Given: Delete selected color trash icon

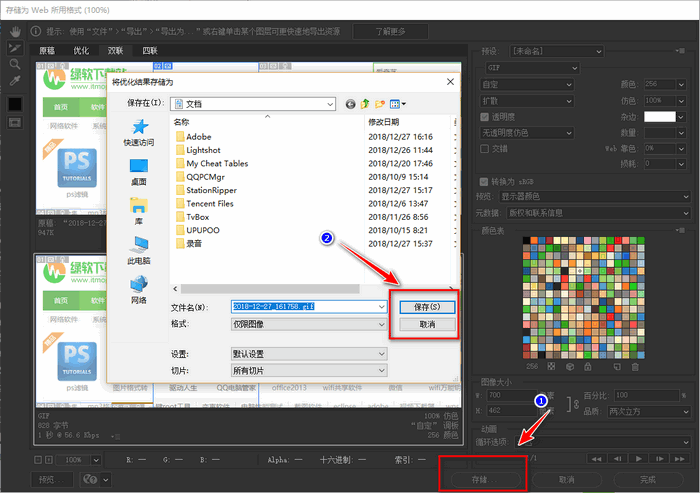Looking at the screenshot, I should tap(635, 367).
